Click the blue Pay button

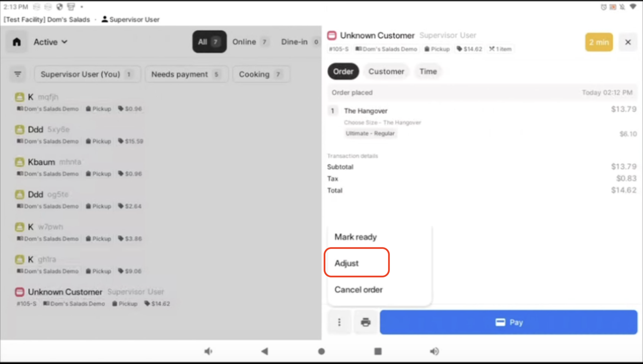tap(508, 322)
